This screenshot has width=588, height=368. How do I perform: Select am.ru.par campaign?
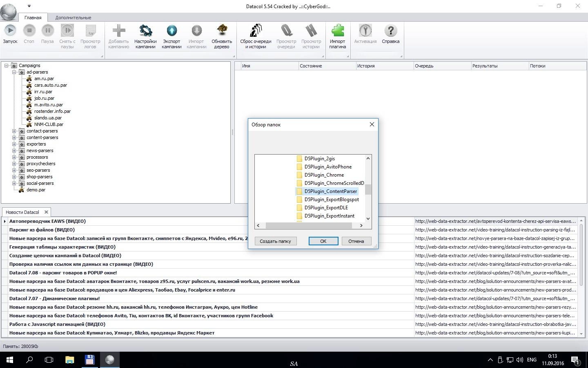pyautogui.click(x=44, y=79)
